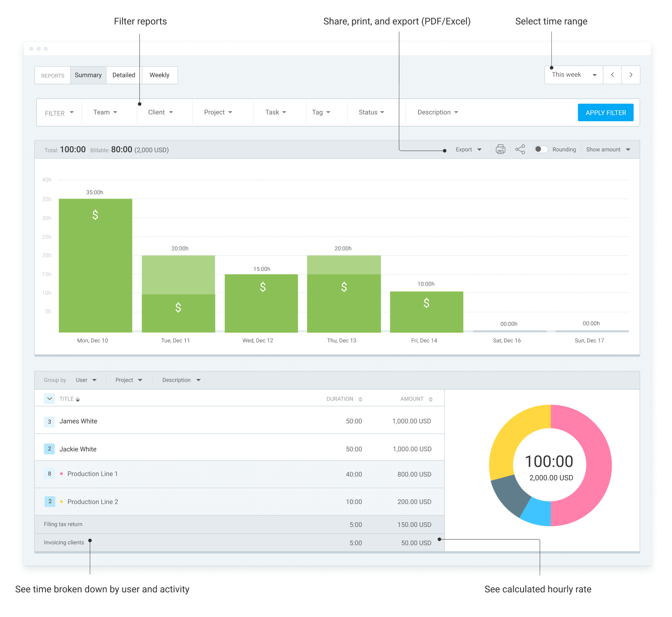Go to previous week with left arrow
The width and height of the screenshot is (672, 617).
click(x=612, y=75)
